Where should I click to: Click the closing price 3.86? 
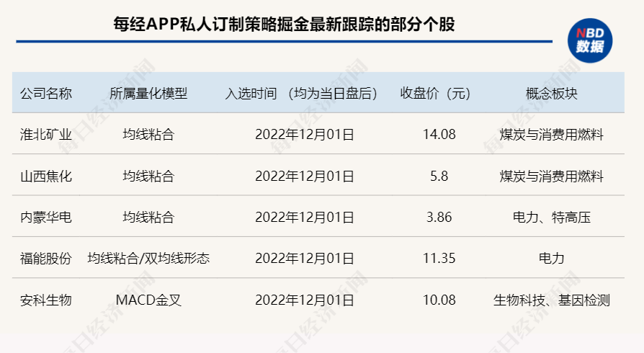(439, 217)
